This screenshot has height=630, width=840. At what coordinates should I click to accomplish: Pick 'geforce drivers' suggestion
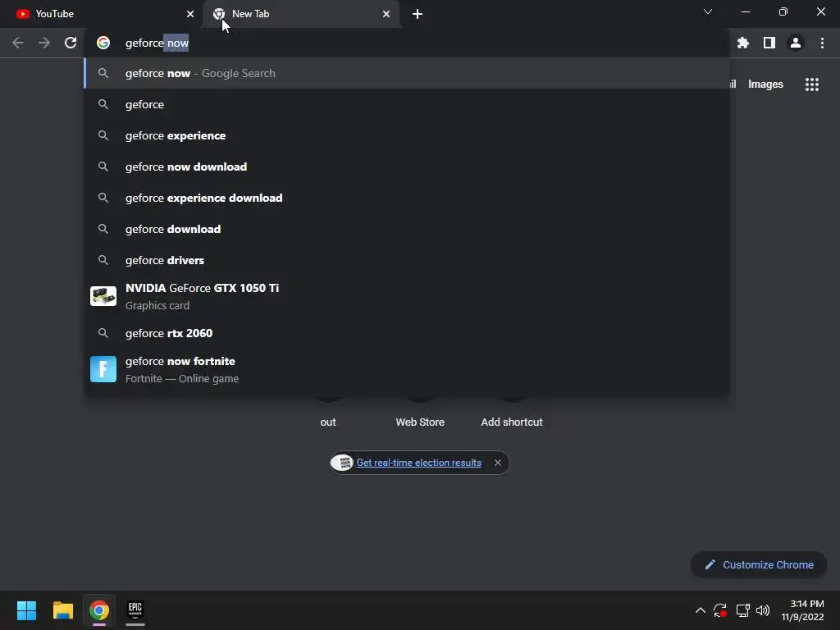point(407,260)
